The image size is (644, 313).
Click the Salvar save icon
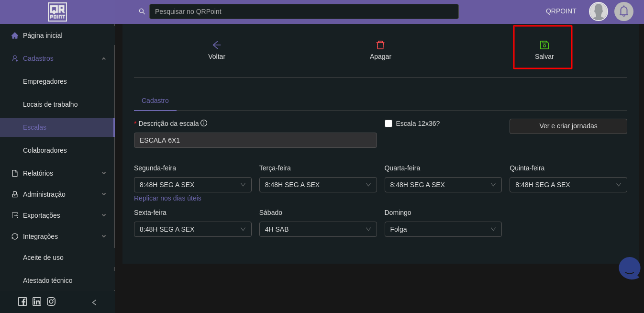544,45
